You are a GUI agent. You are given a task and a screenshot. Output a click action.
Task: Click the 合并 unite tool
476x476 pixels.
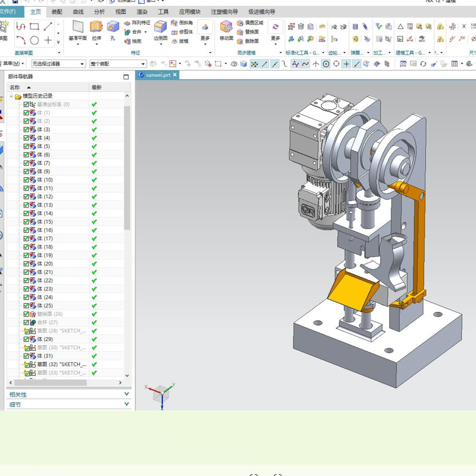click(x=133, y=32)
